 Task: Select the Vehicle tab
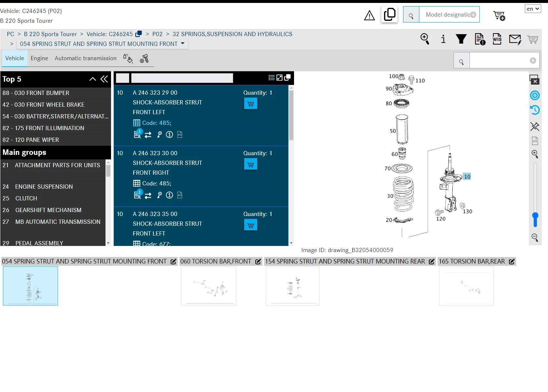coord(15,58)
